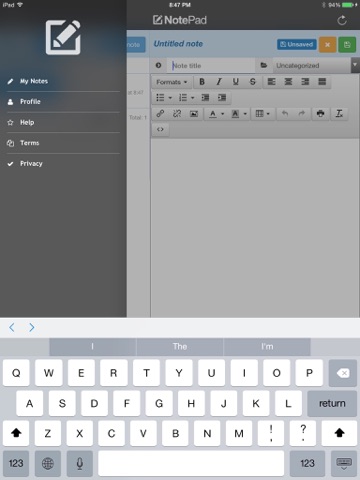Apply the background highlight color button
The height and width of the screenshot is (480, 360).
click(235, 114)
